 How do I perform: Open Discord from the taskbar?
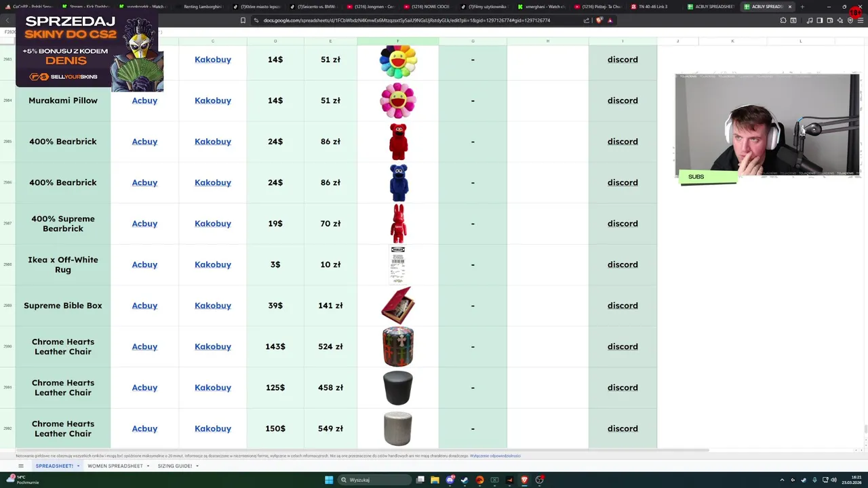coord(450,480)
